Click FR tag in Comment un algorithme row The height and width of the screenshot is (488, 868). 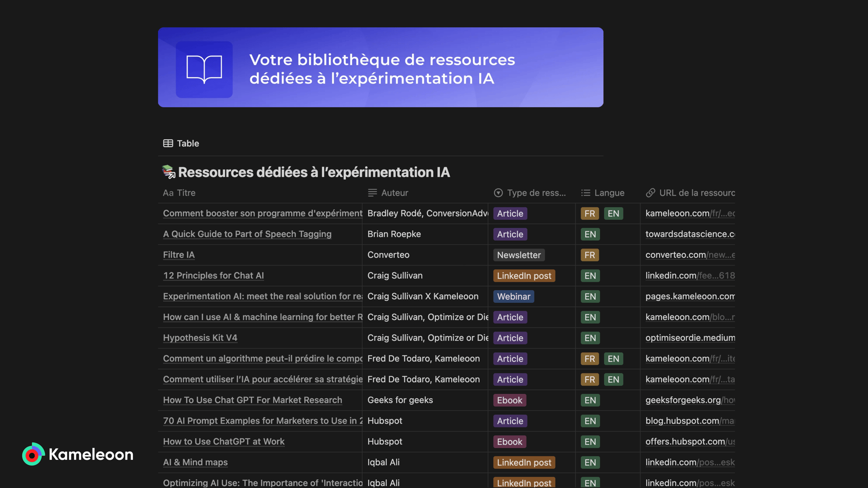tap(590, 359)
